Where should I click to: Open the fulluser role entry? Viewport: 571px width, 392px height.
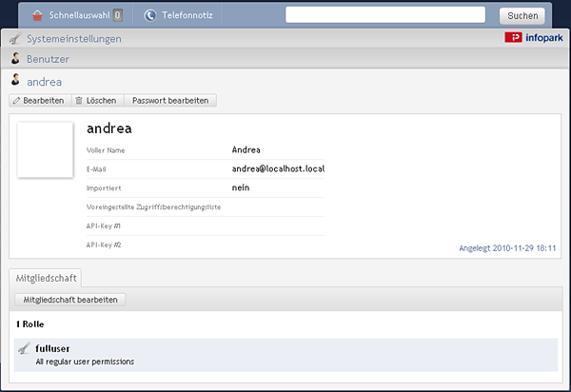tap(285, 355)
